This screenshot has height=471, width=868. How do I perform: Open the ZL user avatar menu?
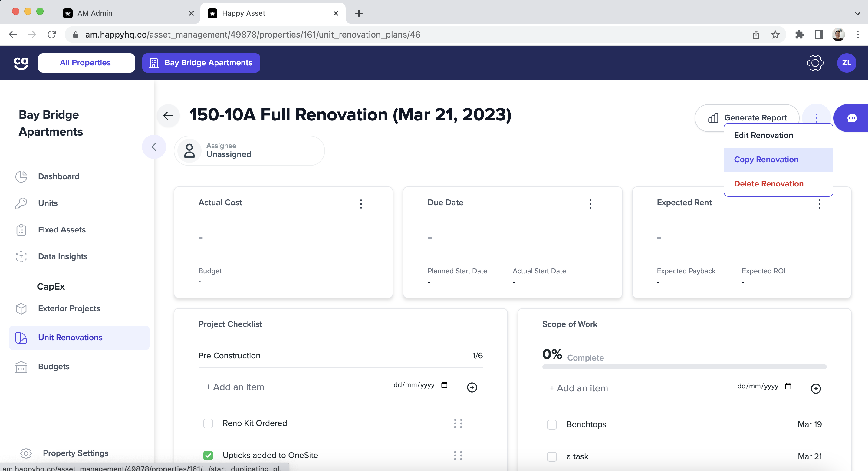(x=847, y=63)
